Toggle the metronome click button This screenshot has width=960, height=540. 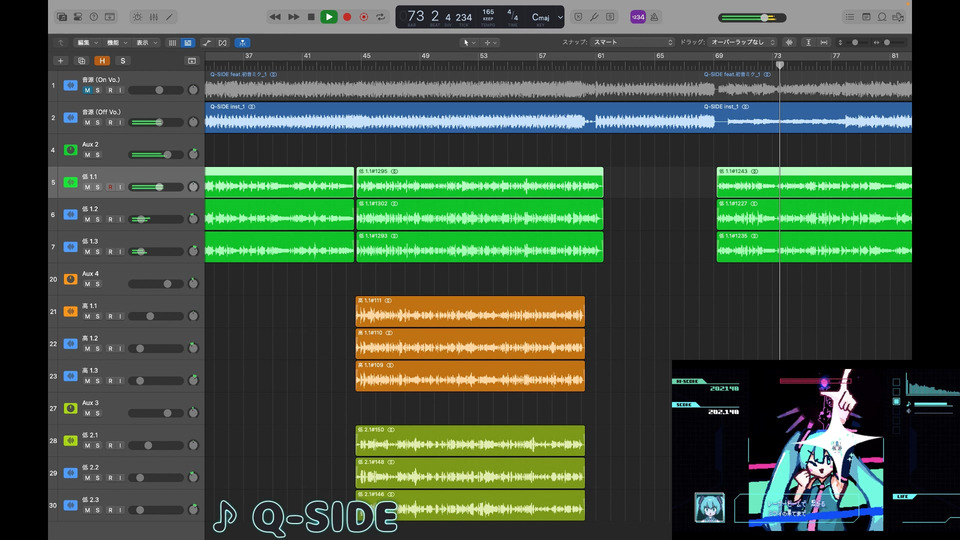click(x=655, y=17)
